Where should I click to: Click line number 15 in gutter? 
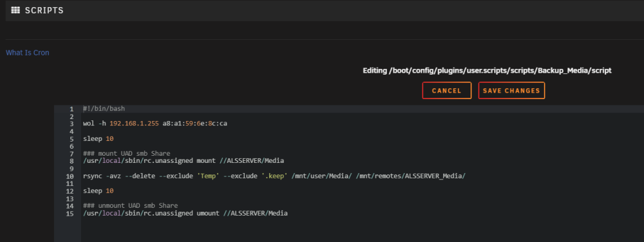coord(70,213)
